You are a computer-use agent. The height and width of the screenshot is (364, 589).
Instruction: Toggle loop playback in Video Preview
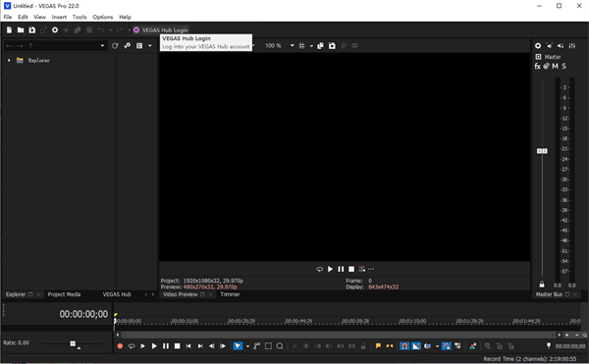point(319,269)
